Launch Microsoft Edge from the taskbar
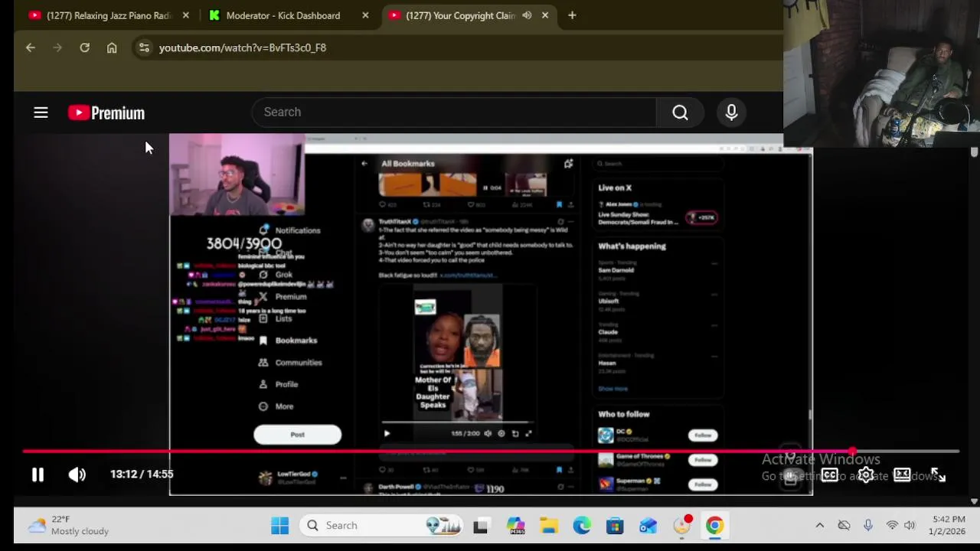 pyautogui.click(x=582, y=526)
